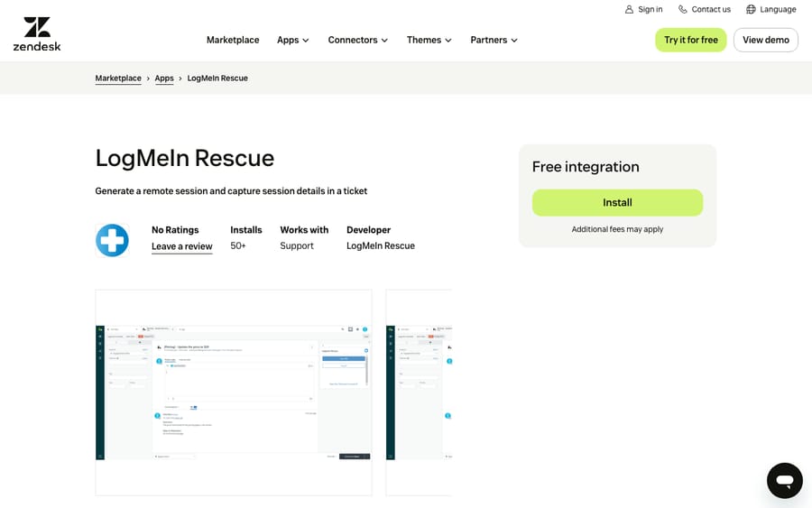
Task: Click the 50+ installs value
Action: [238, 245]
